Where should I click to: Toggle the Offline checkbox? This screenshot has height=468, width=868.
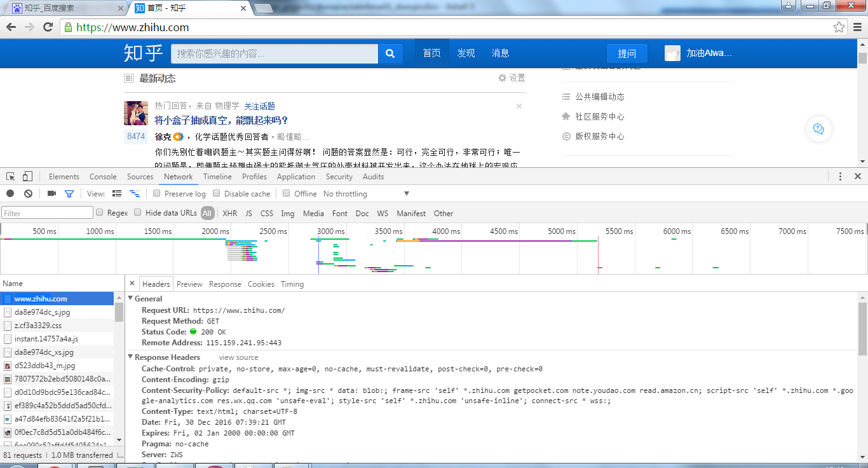pyautogui.click(x=287, y=193)
